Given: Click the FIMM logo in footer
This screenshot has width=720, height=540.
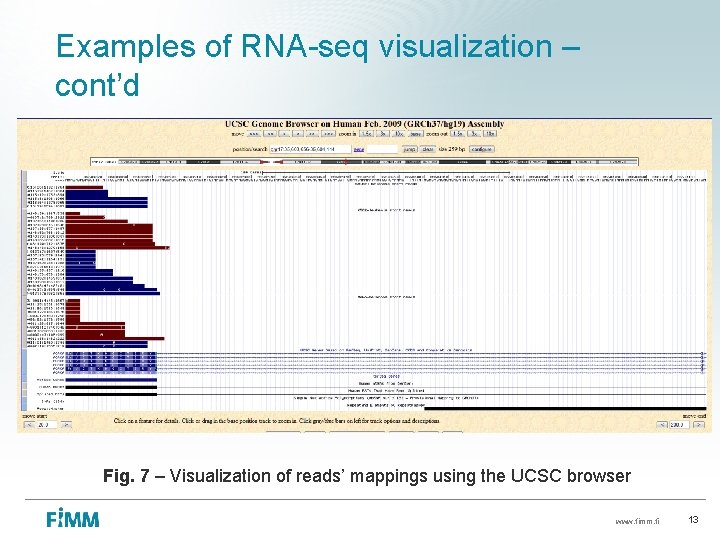Looking at the screenshot, I should [73, 518].
